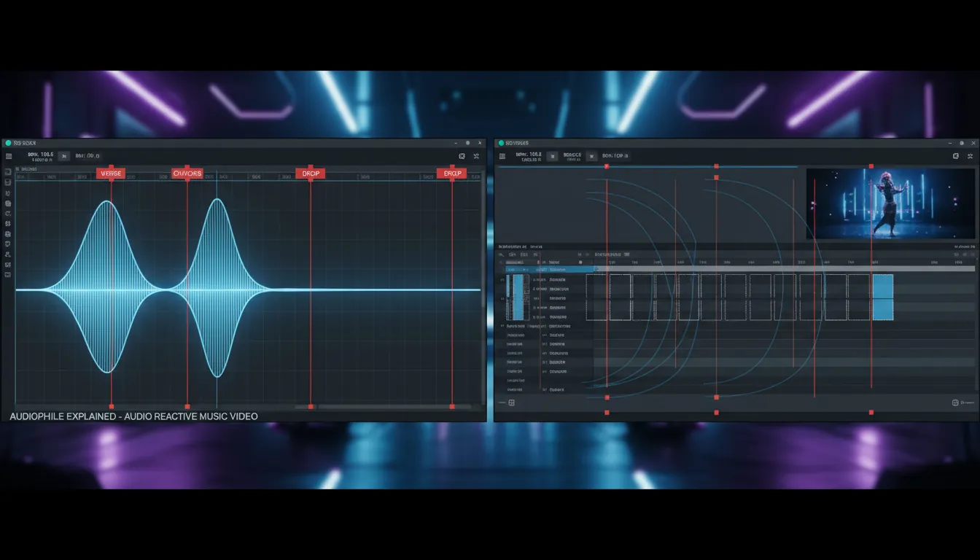Open the hamburger menu in the waveform editor
This screenshot has width=980, height=560.
[x=9, y=155]
